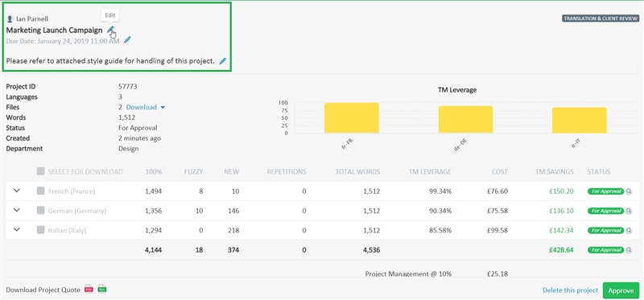This screenshot has height=300, width=644.
Task: Edit the style guide note pencil icon
Action: click(x=223, y=61)
